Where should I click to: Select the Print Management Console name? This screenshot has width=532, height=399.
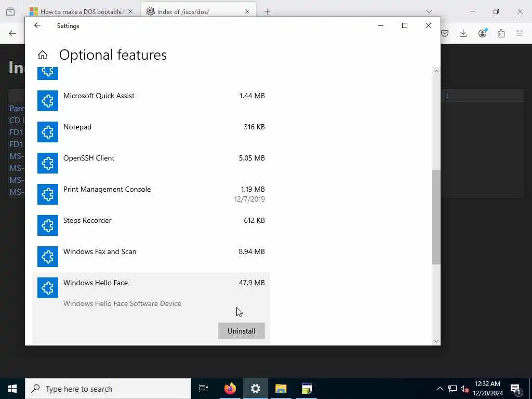pyautogui.click(x=107, y=189)
